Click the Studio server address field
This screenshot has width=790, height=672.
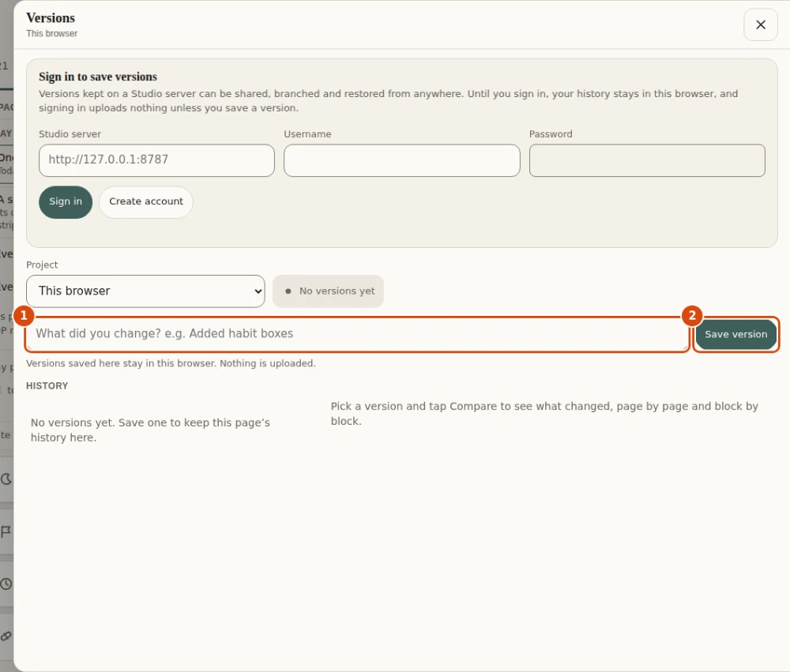point(156,160)
